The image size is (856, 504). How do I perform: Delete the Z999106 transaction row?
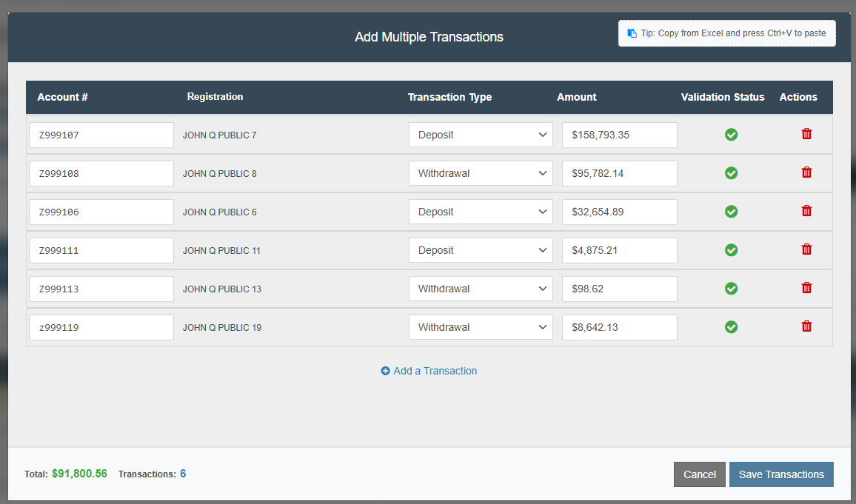click(x=806, y=210)
